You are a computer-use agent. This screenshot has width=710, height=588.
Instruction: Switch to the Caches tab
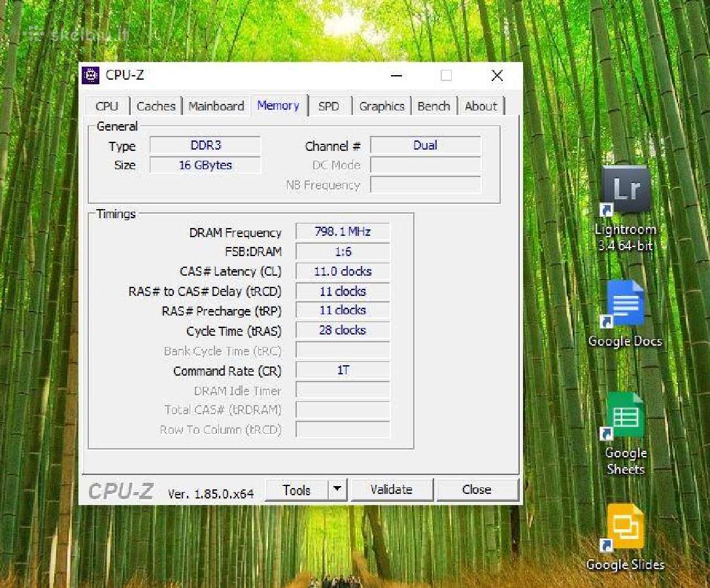point(156,106)
